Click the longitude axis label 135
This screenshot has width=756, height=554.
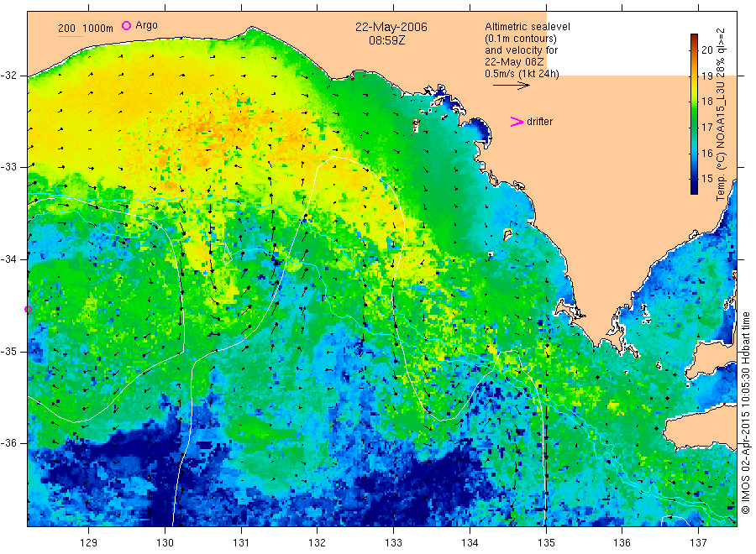[546, 543]
